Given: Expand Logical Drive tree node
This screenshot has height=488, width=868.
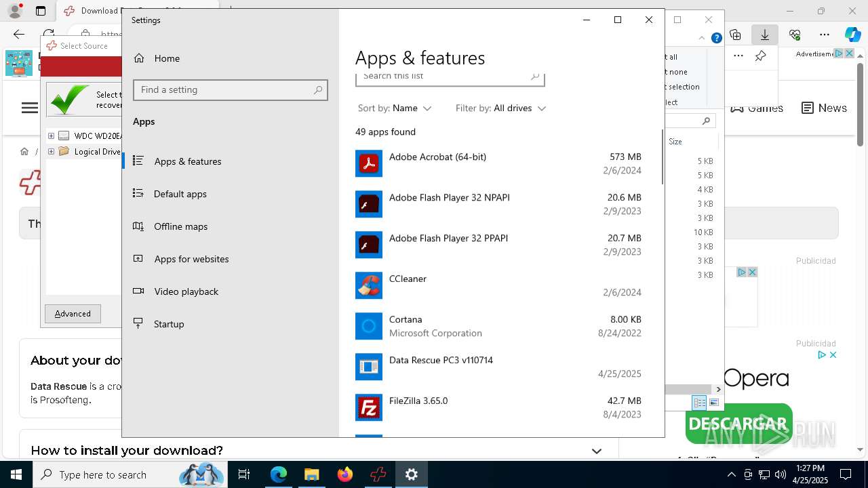Looking at the screenshot, I should point(51,152).
